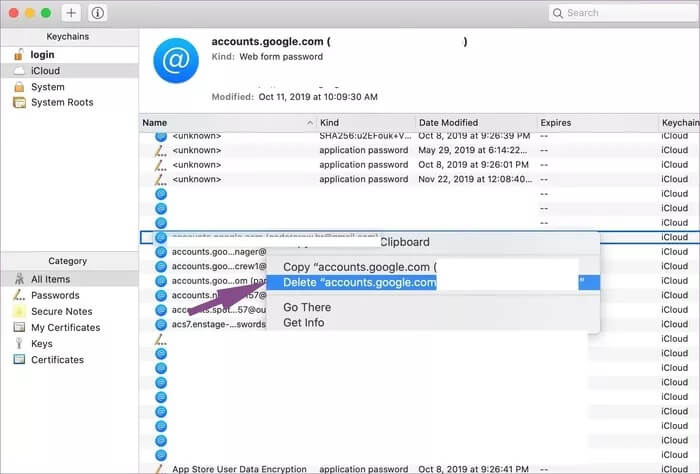
Task: Sort by the Expires column header
Action: [598, 123]
